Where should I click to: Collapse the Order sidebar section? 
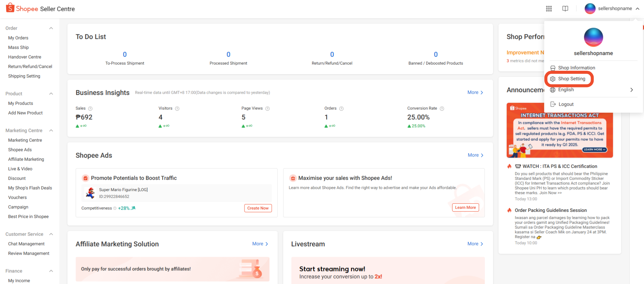click(51, 28)
